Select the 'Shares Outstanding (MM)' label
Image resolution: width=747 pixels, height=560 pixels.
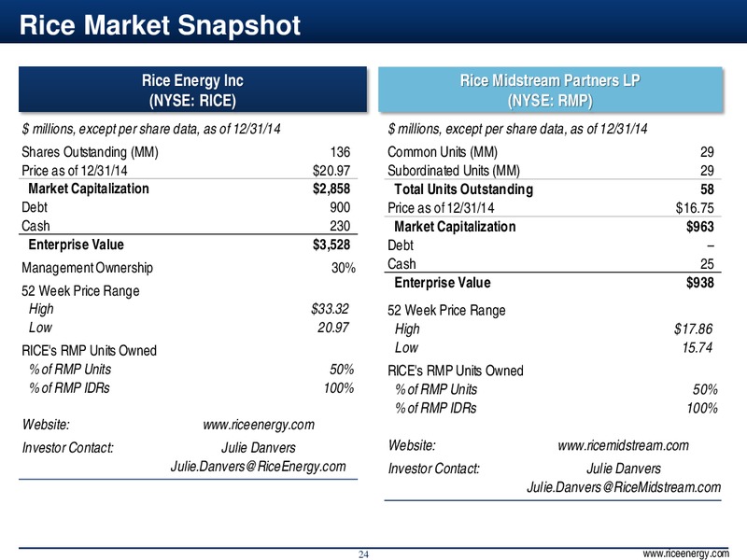click(90, 152)
